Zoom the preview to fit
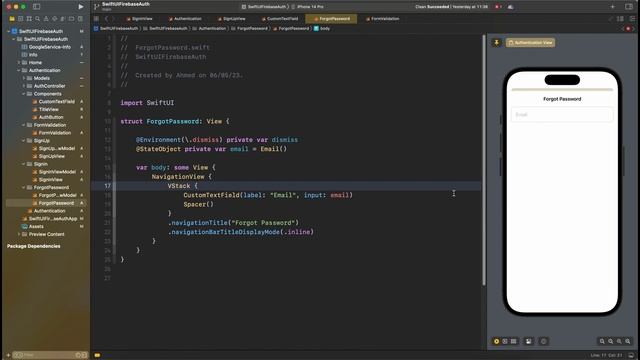This screenshot has height=360, width=640. click(619, 341)
